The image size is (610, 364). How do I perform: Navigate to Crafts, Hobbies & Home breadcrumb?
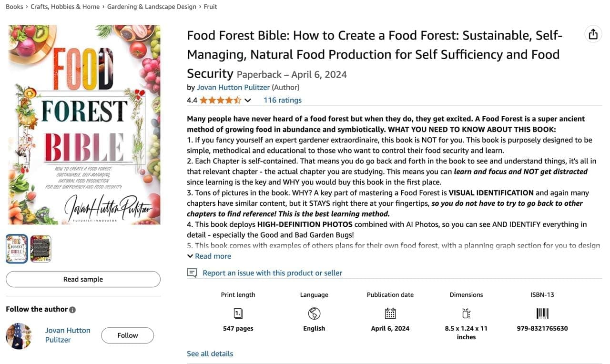(x=65, y=7)
